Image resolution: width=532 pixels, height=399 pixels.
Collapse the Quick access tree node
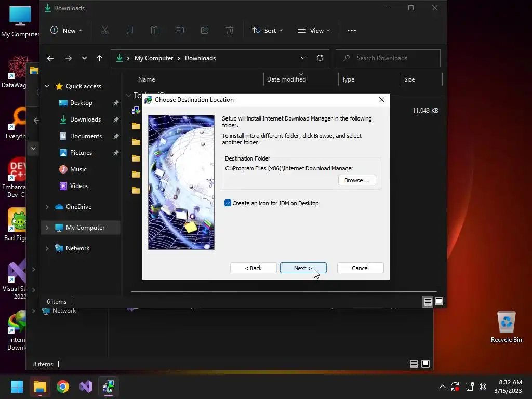pos(47,86)
